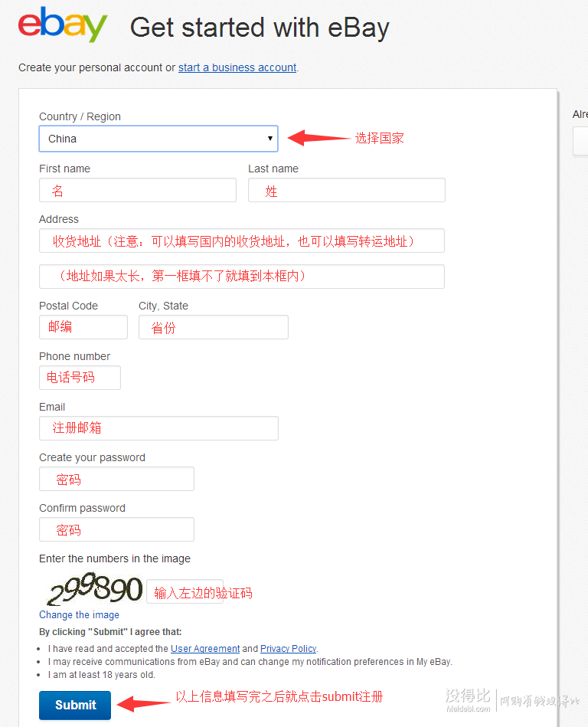
Task: Focus the First name input field
Action: tap(138, 190)
